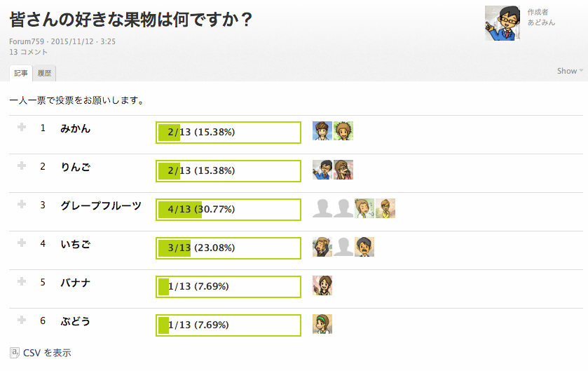The width and height of the screenshot is (588, 371).
Task: Click the plus icon beside バナナ
Action: coord(22,281)
